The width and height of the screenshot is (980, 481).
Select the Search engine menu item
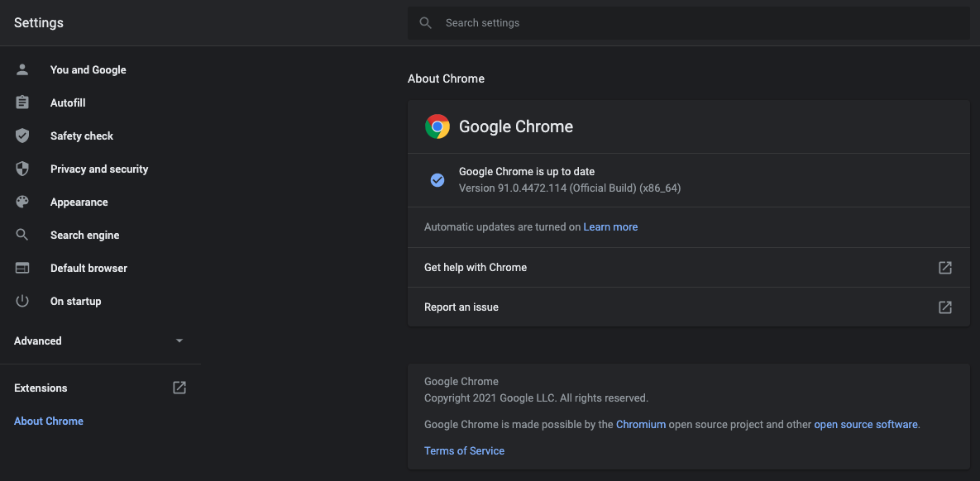(85, 236)
